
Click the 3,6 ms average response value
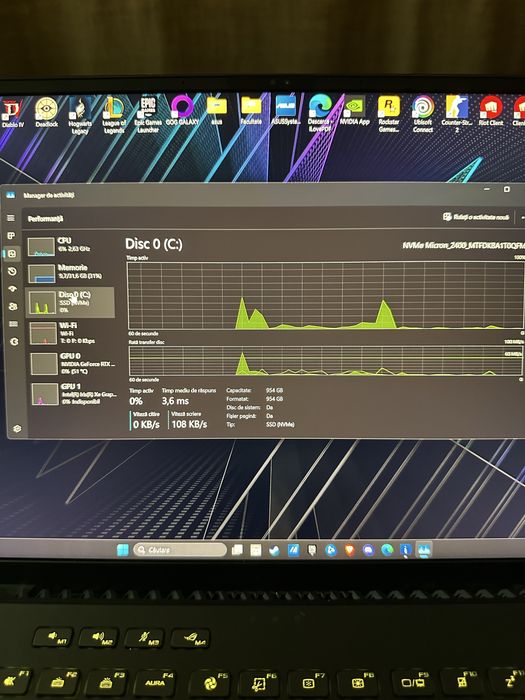(x=175, y=401)
